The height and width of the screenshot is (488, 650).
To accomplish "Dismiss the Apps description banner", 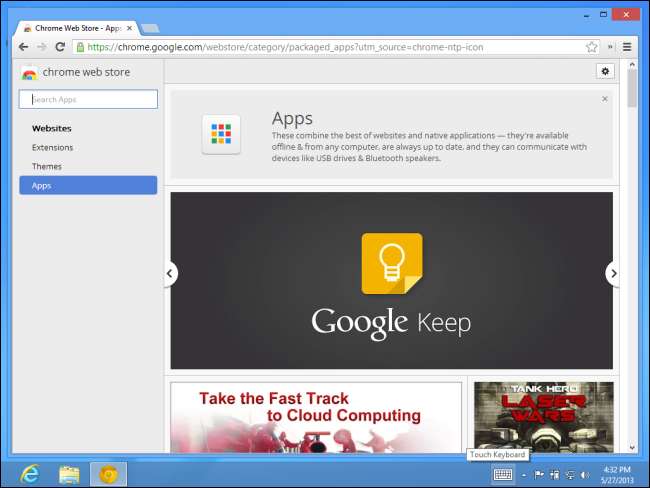I will [604, 99].
